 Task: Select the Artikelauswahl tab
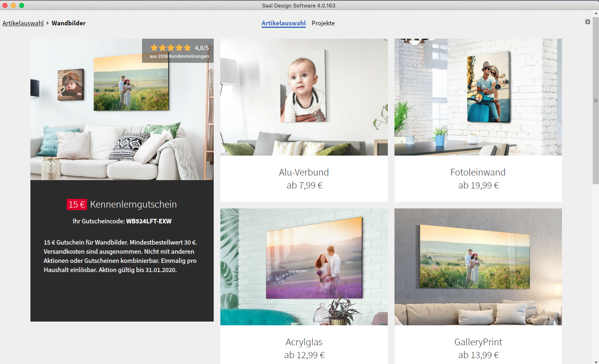coord(283,23)
